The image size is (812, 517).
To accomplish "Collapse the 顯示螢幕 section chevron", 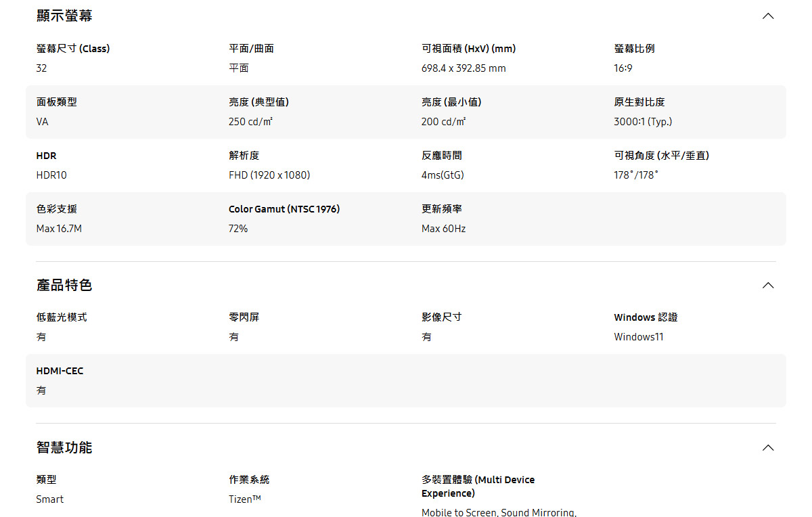I will pos(768,15).
